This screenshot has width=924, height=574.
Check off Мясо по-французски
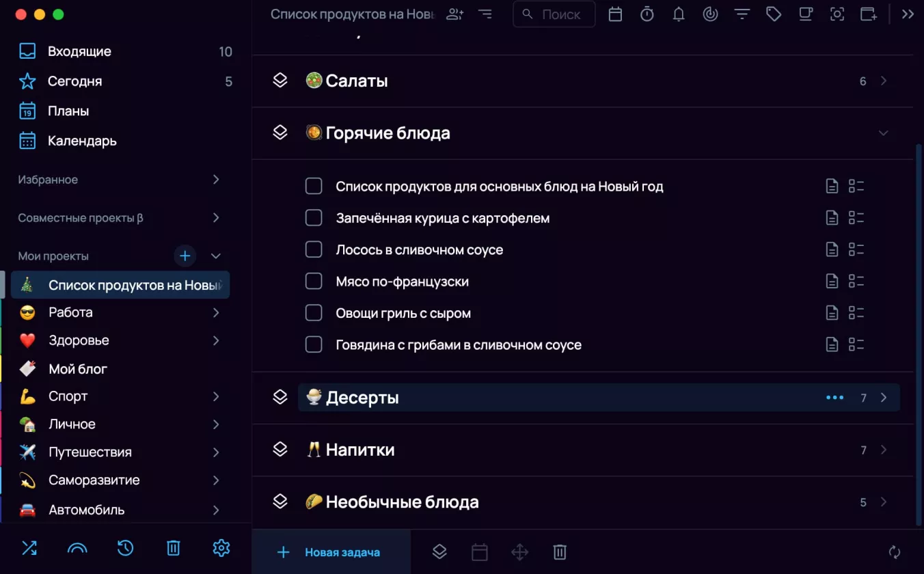(x=314, y=281)
